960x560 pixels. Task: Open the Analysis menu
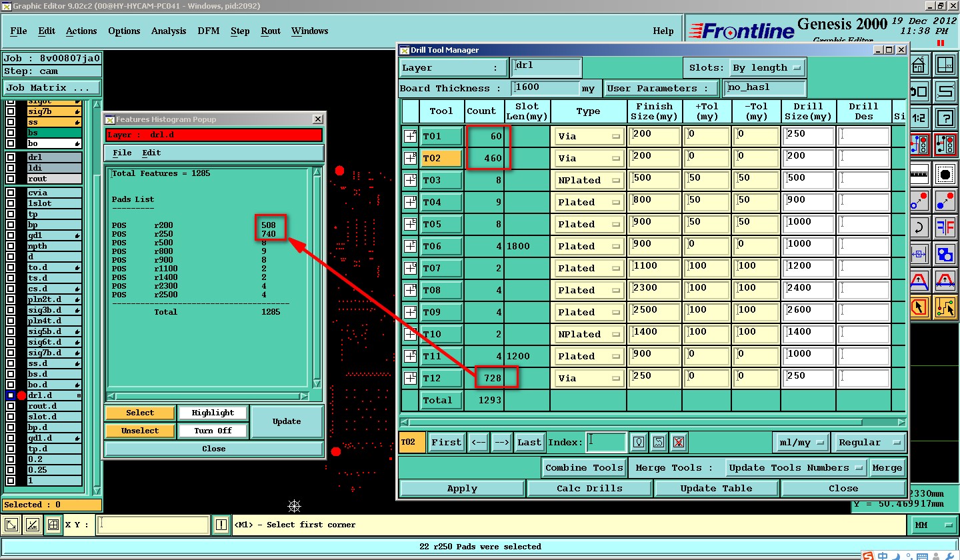click(169, 31)
